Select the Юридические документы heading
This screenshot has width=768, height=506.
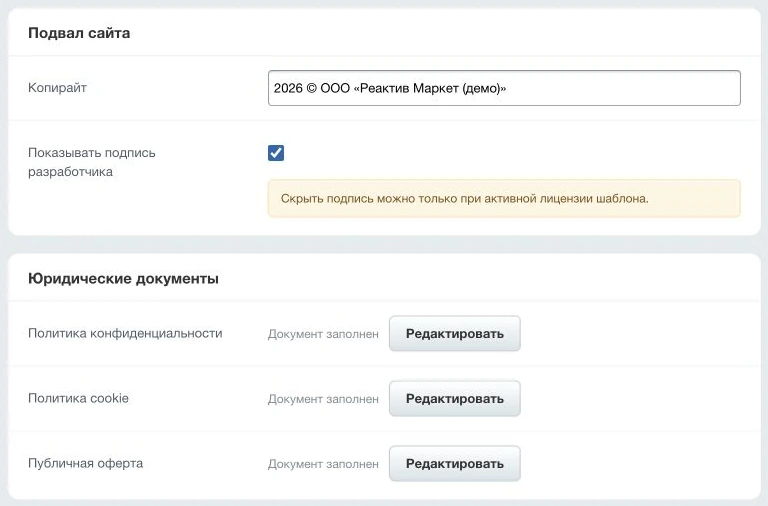coord(123,279)
